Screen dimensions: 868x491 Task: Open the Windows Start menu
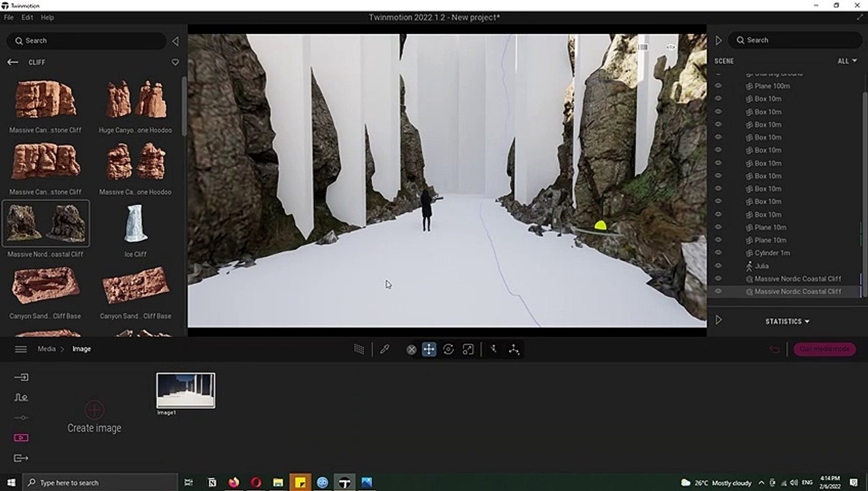tap(11, 482)
